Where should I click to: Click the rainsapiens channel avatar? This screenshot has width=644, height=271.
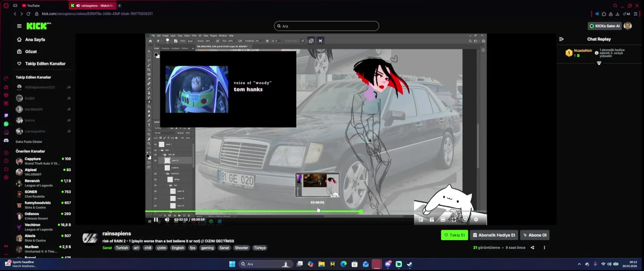(90, 238)
